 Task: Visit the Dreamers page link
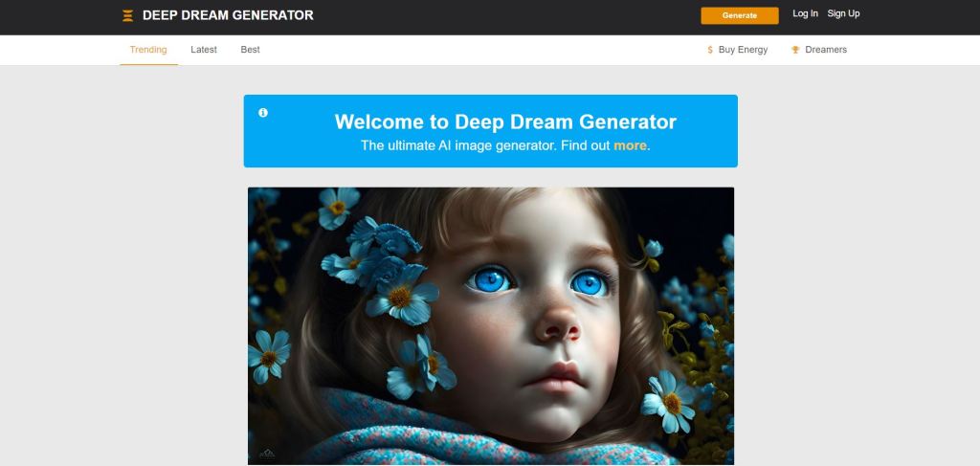(x=826, y=50)
